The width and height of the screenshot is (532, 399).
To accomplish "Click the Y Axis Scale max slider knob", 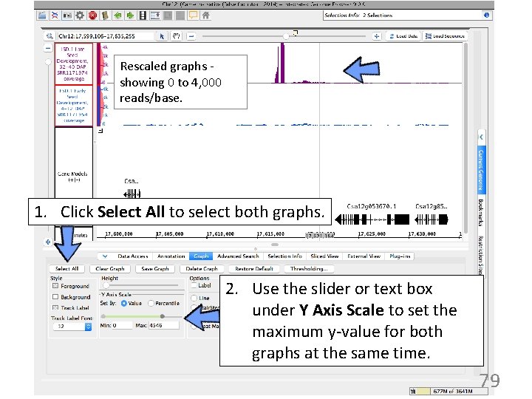I will [163, 316].
